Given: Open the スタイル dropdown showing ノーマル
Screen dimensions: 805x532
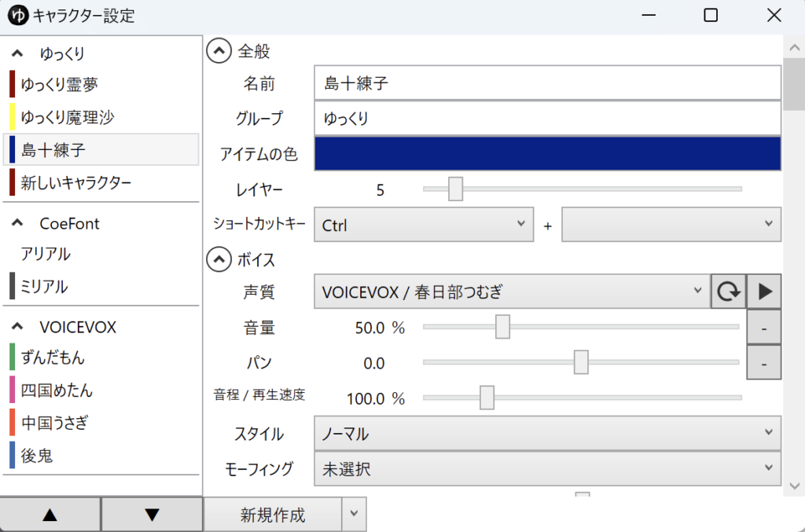Looking at the screenshot, I should pyautogui.click(x=547, y=434).
